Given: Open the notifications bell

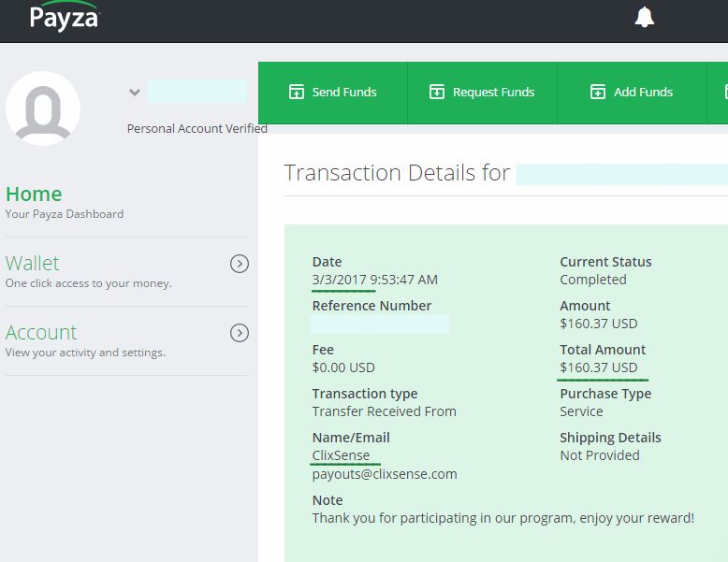Looking at the screenshot, I should pos(644,17).
